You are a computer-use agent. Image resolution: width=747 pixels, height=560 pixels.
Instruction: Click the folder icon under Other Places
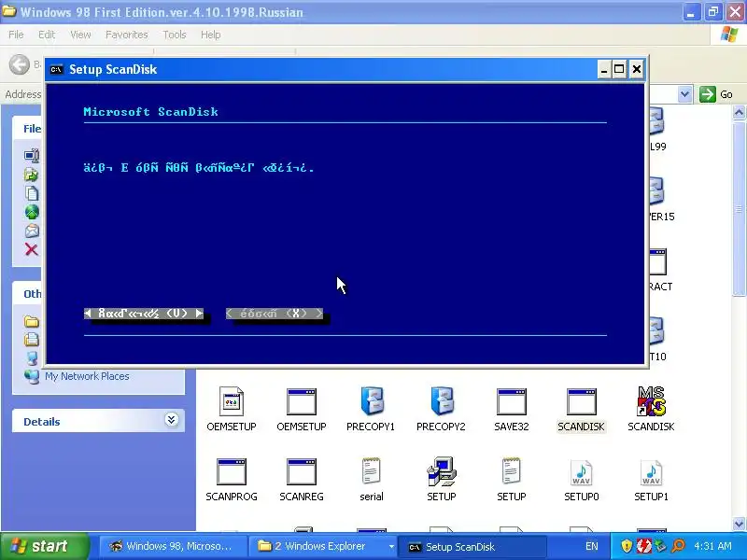(32, 321)
